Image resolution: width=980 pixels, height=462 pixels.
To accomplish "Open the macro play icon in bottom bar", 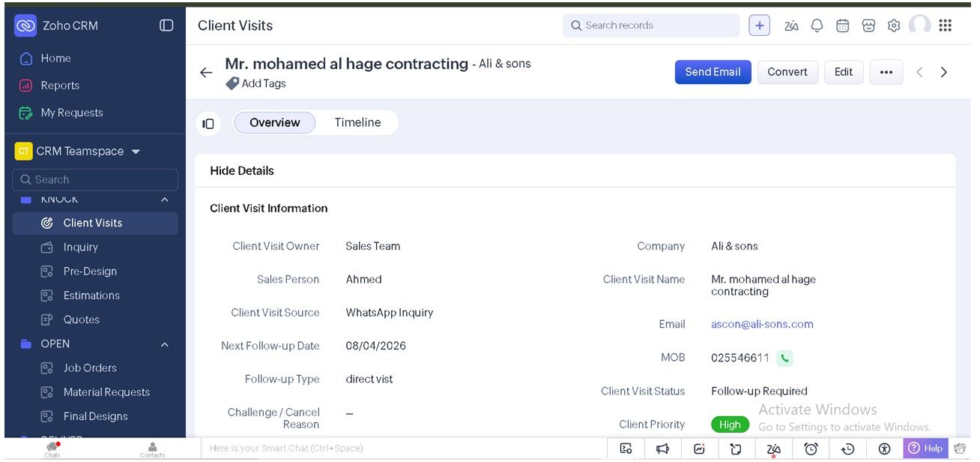I will (626, 448).
